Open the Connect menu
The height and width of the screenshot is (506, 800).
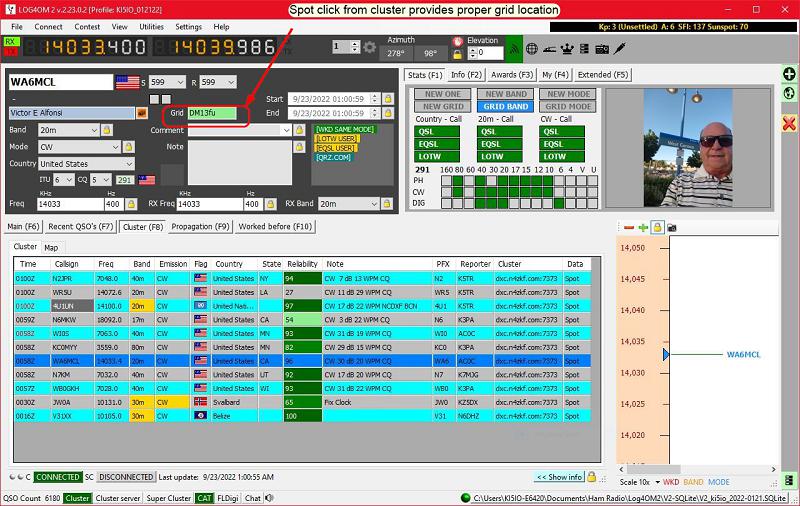(x=48, y=27)
